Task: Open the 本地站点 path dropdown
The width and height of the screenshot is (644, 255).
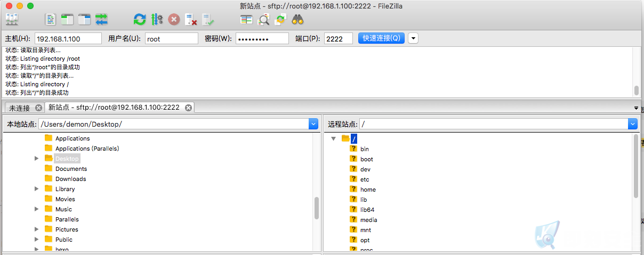Action: point(313,124)
